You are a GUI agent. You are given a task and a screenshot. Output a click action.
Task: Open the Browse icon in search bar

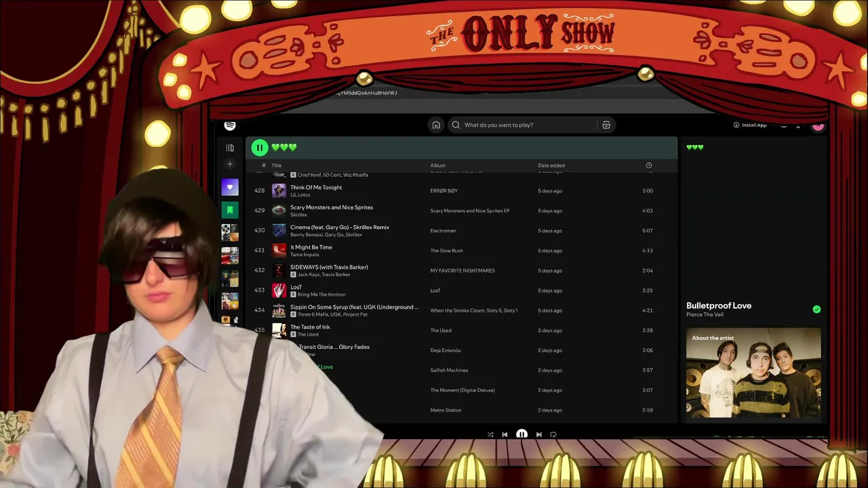[606, 125]
